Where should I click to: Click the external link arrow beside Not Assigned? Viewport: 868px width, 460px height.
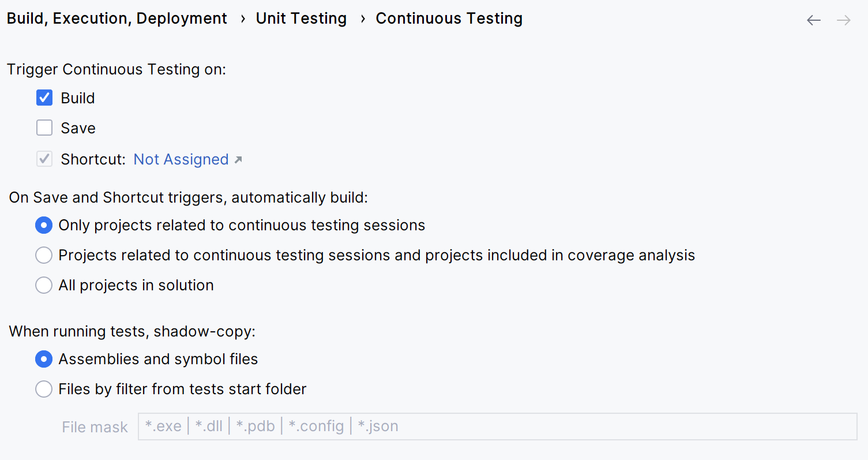[238, 159]
